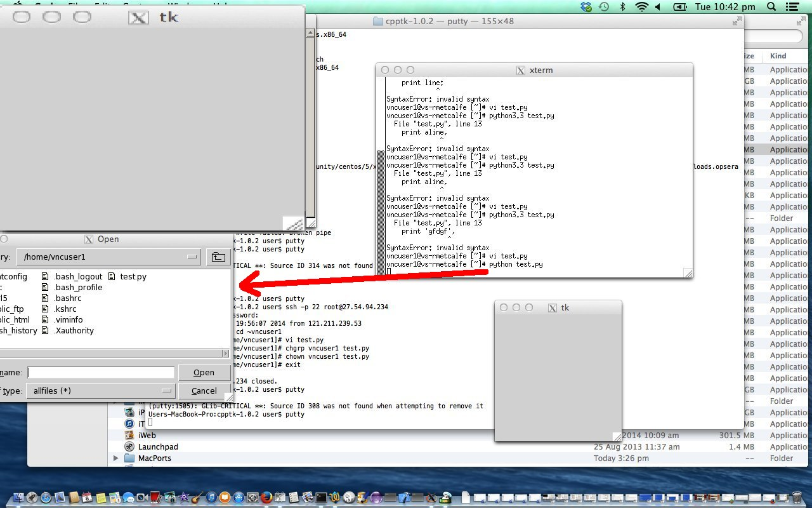Open the Wi-Fi status menu
The height and width of the screenshot is (508, 812).
click(x=641, y=7)
